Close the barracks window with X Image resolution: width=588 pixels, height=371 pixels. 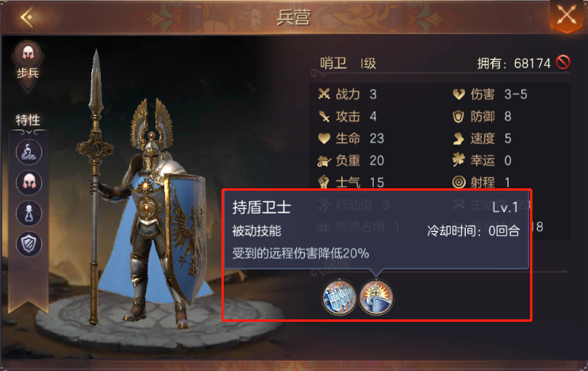tap(567, 16)
